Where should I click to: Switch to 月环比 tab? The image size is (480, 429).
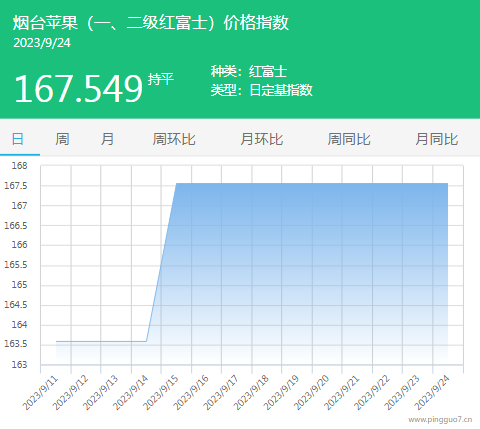(262, 139)
